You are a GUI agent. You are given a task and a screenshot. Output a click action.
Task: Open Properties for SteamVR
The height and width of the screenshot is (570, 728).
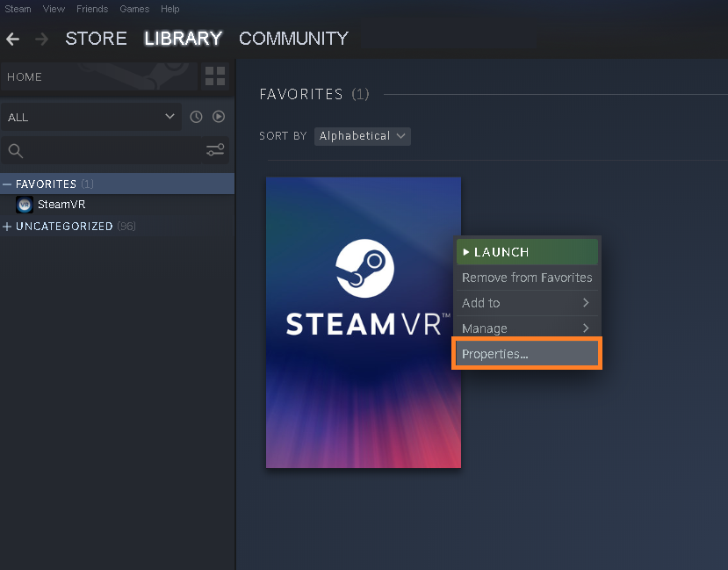526,353
